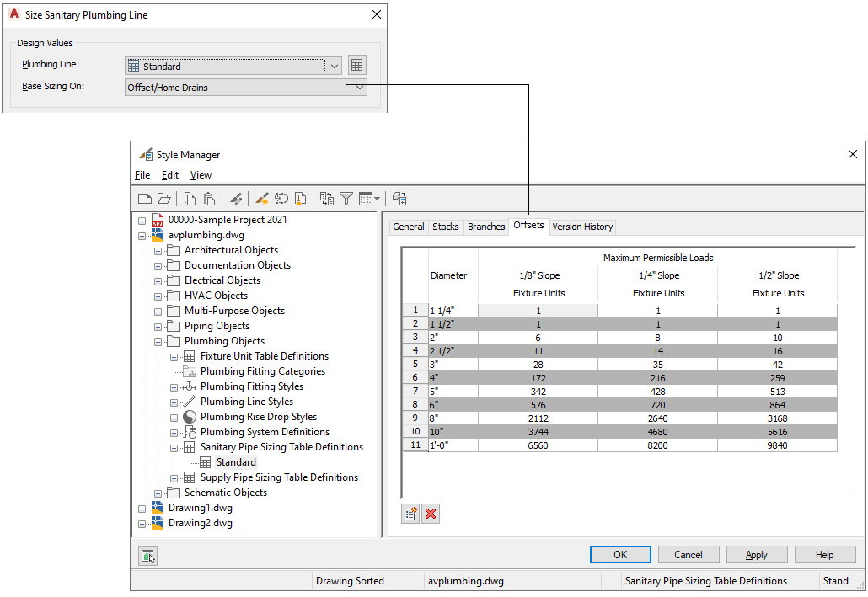Open the File menu
The image size is (868, 597).
(142, 175)
